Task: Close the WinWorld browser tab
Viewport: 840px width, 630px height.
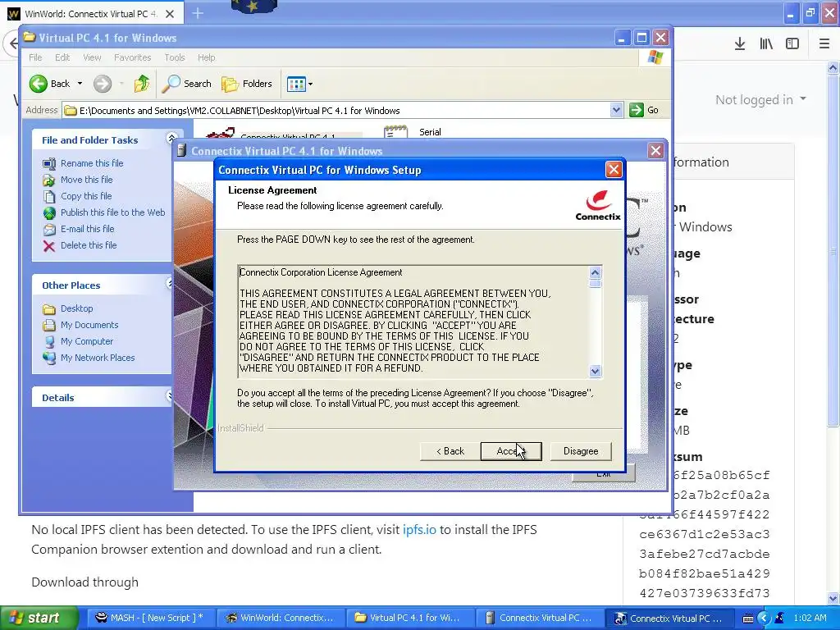Action: [x=170, y=14]
